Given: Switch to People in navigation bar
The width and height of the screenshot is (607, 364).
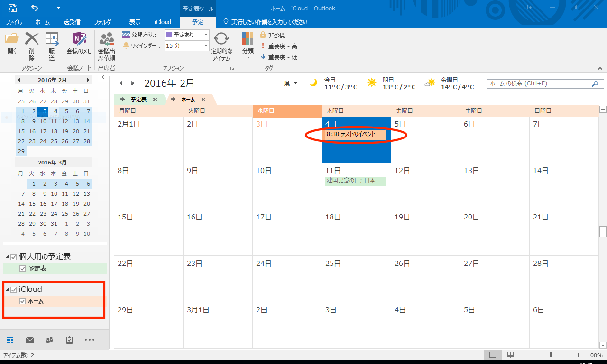Looking at the screenshot, I should coord(49,340).
